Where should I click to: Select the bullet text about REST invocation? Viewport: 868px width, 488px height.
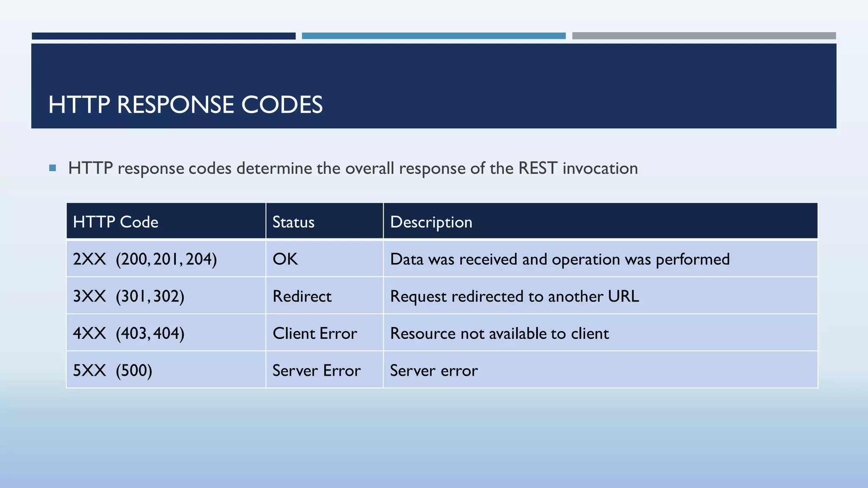pos(353,168)
